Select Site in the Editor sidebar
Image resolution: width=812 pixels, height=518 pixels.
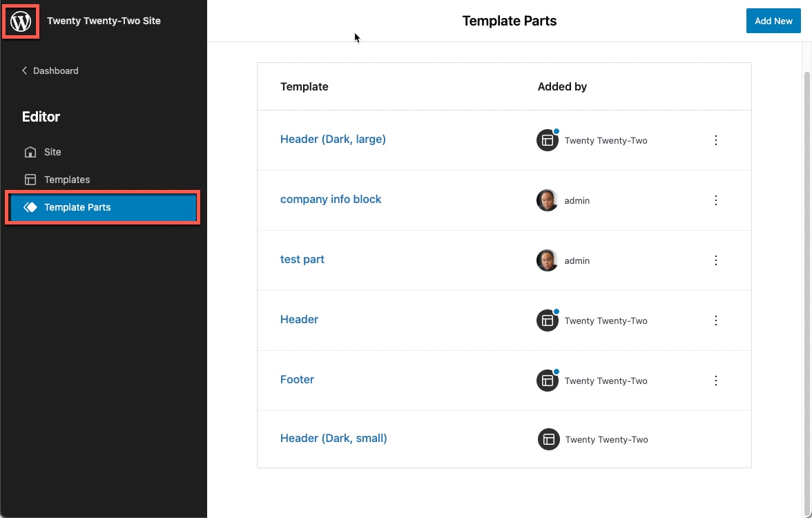point(52,152)
